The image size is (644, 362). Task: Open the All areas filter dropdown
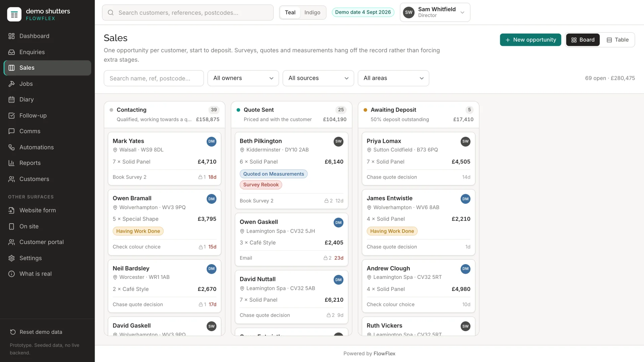pos(393,78)
